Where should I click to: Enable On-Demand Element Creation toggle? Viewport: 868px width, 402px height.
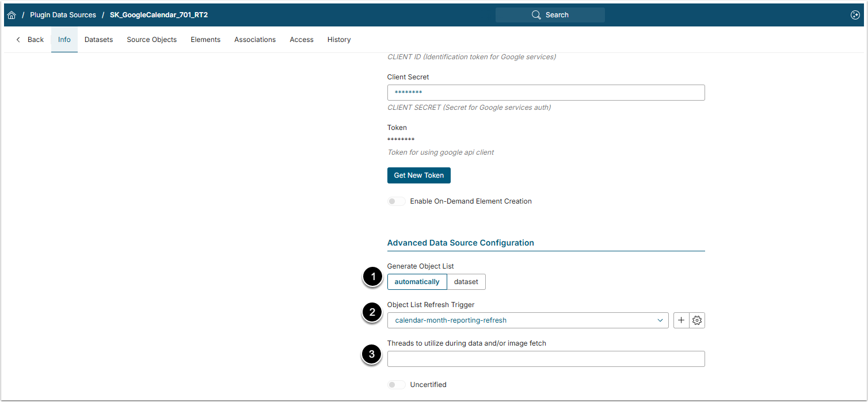[396, 201]
